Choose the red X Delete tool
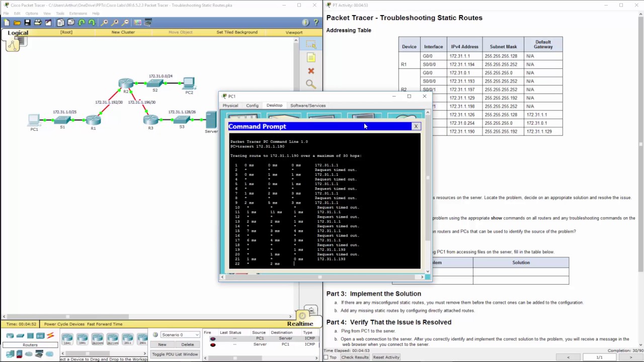The height and width of the screenshot is (362, 644). pyautogui.click(x=311, y=71)
